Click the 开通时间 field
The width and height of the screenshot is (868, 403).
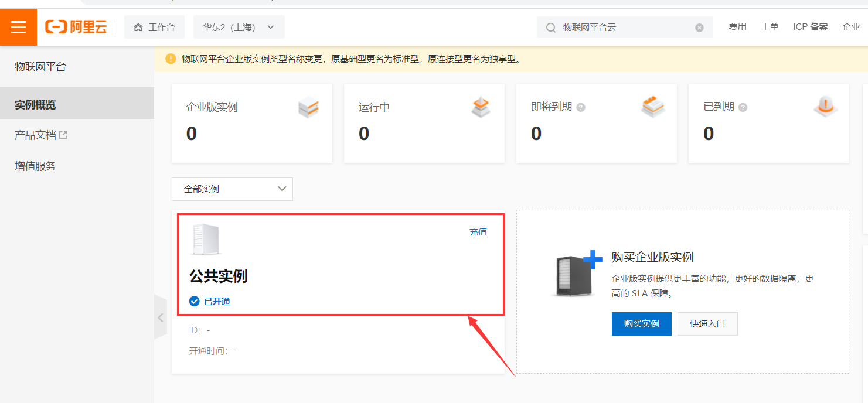pyautogui.click(x=213, y=351)
